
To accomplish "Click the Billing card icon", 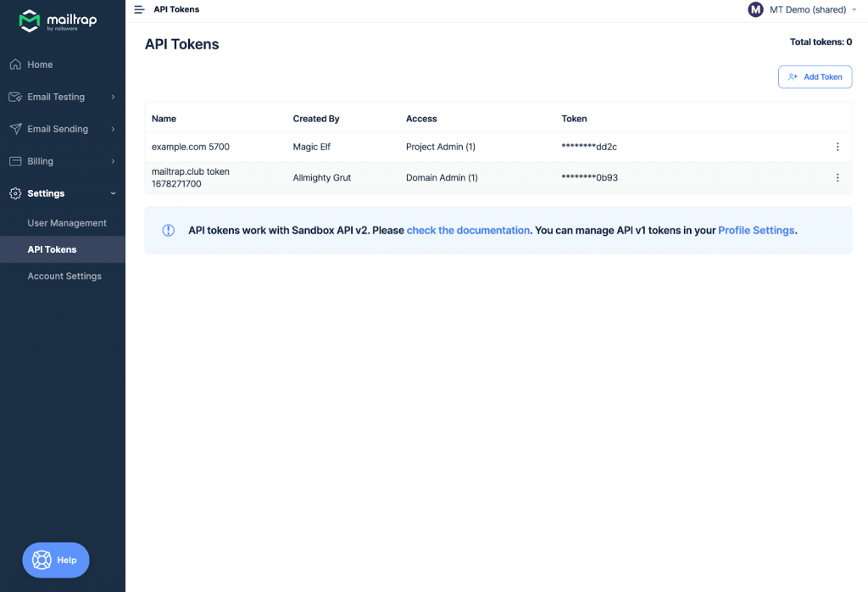I will (x=14, y=161).
